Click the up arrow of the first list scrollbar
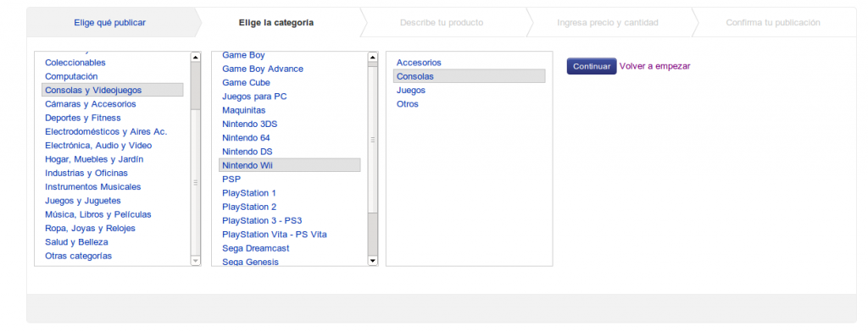 196,57
